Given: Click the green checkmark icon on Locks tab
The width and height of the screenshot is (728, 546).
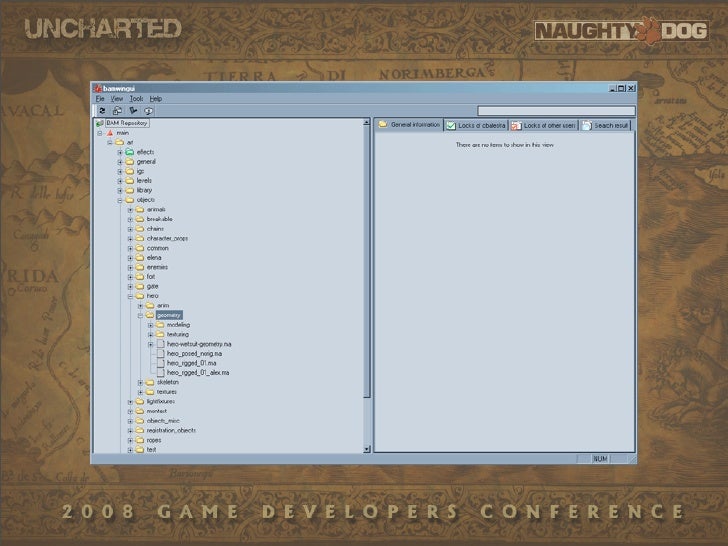Looking at the screenshot, I should point(451,126).
